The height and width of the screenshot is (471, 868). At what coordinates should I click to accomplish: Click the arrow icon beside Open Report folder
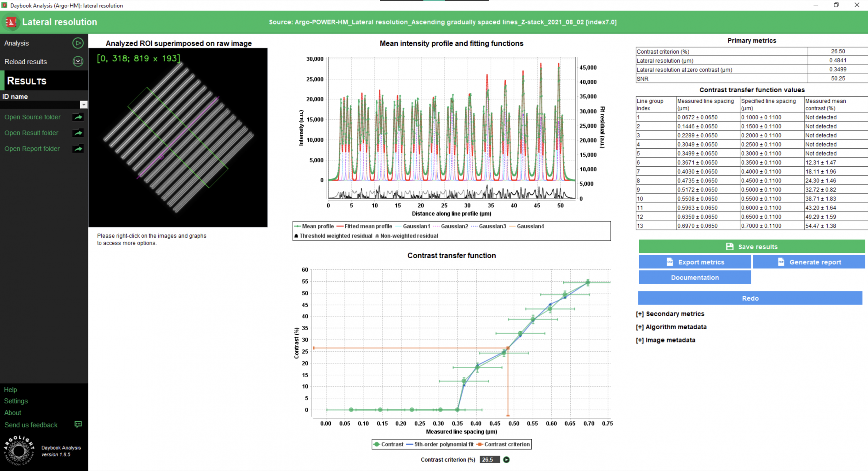click(x=78, y=149)
